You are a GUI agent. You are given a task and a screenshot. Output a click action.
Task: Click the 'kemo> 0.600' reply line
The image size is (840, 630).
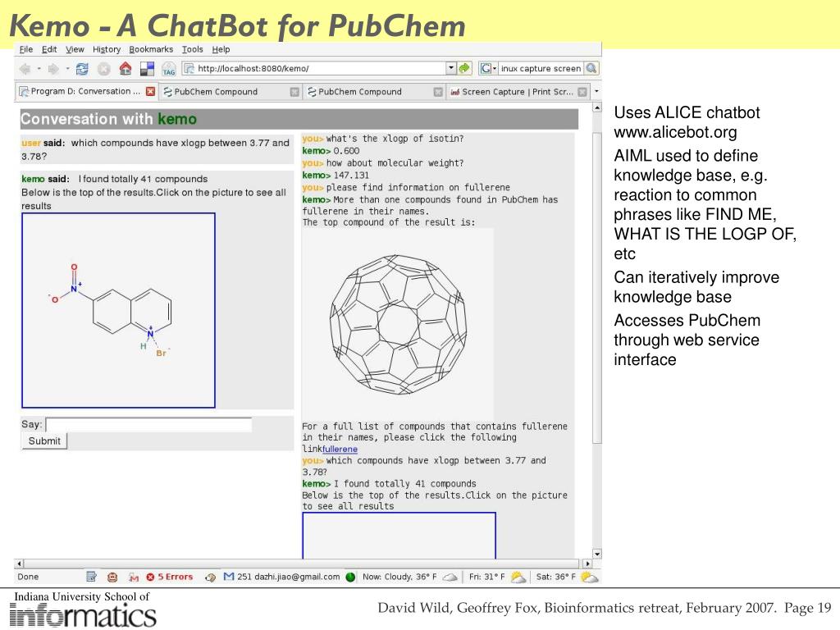coord(331,151)
